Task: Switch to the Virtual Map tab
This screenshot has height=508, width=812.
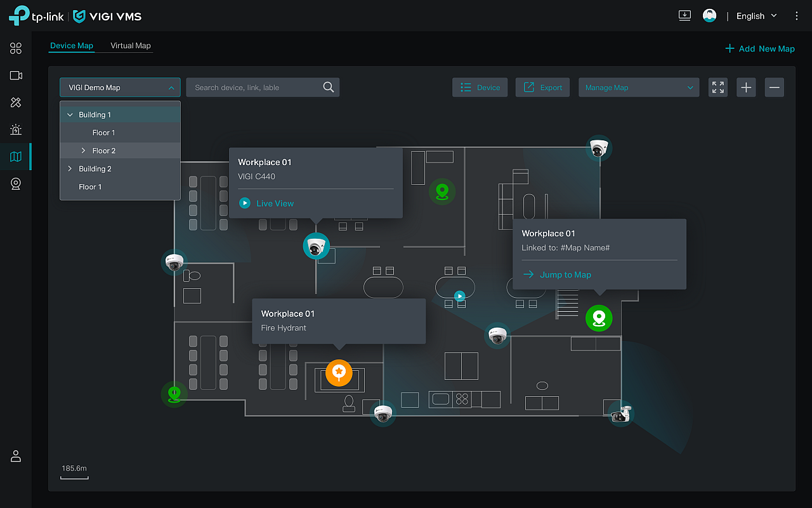Action: pos(131,45)
